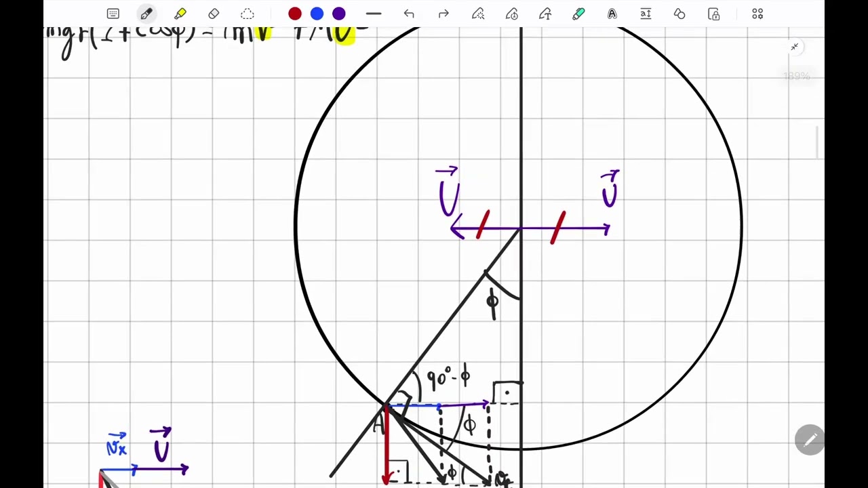This screenshot has height=488, width=868.
Task: Choose the blue pen color
Action: coord(317,14)
